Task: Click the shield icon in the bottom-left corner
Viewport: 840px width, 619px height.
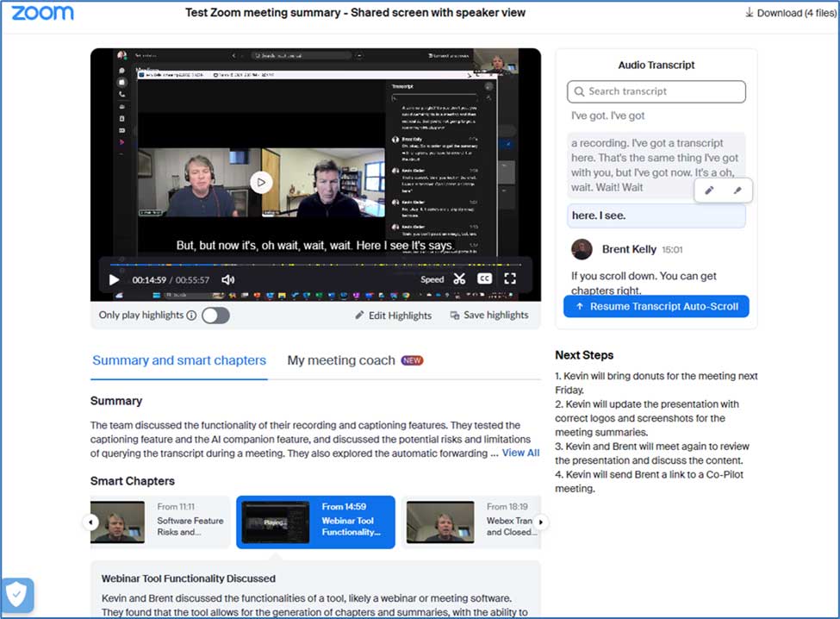Action: (x=17, y=595)
